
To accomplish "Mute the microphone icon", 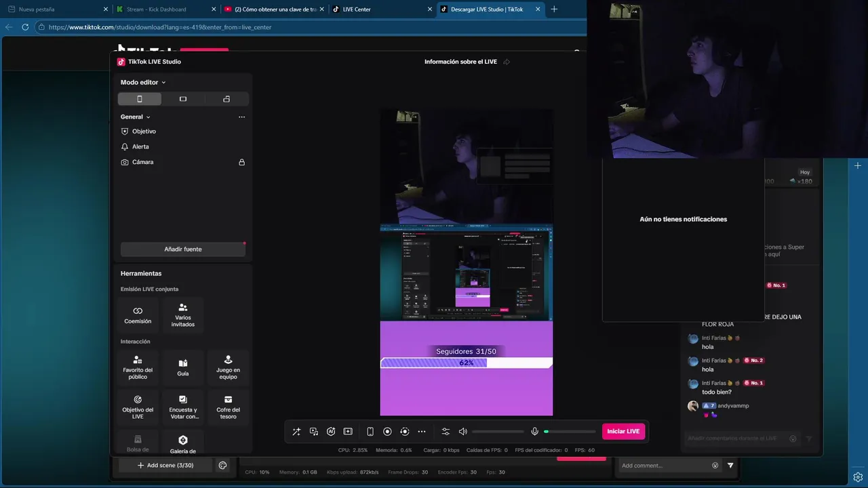I will coord(534,432).
